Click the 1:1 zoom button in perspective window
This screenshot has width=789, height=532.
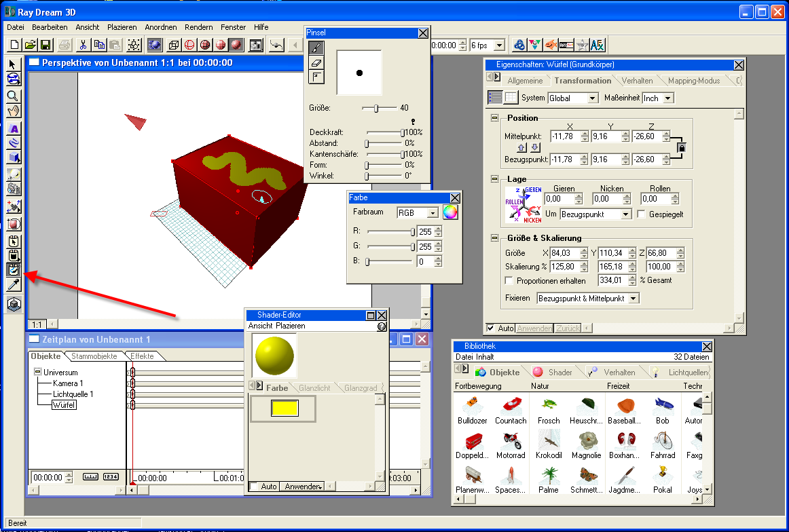click(37, 324)
